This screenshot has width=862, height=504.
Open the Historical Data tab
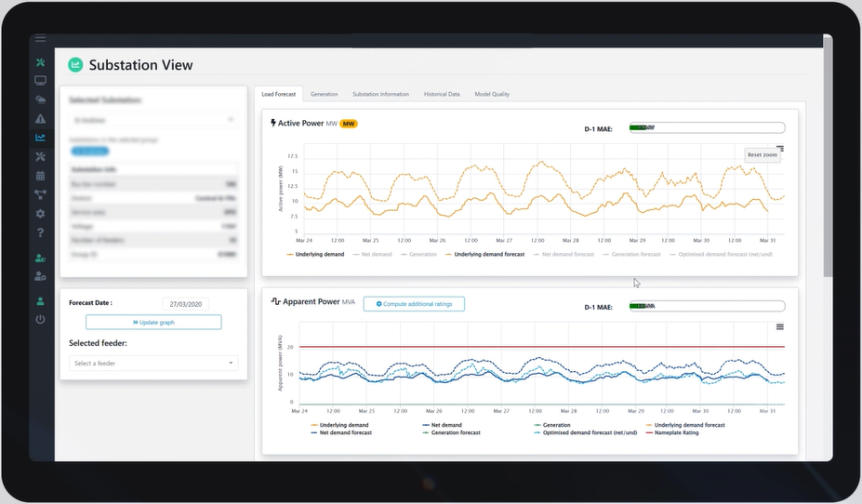click(442, 94)
